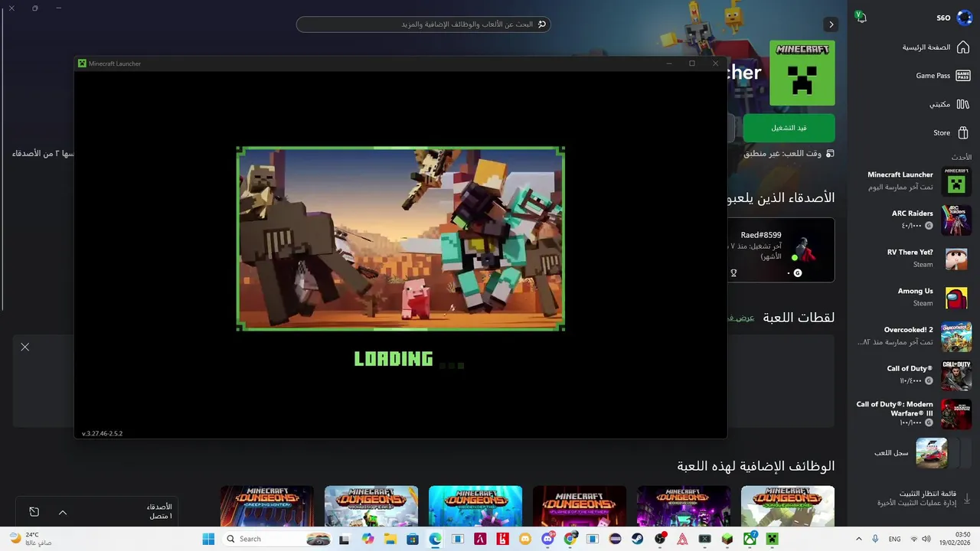Open Howling Peaks add-on thumbnail

(371, 506)
